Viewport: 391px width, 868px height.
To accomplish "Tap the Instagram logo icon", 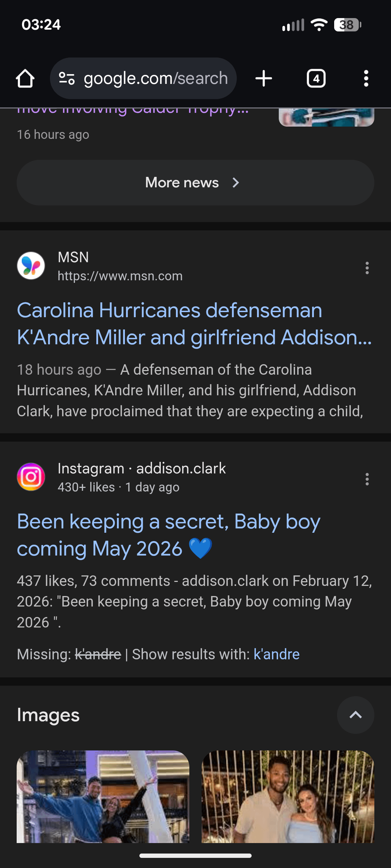I will pyautogui.click(x=31, y=477).
